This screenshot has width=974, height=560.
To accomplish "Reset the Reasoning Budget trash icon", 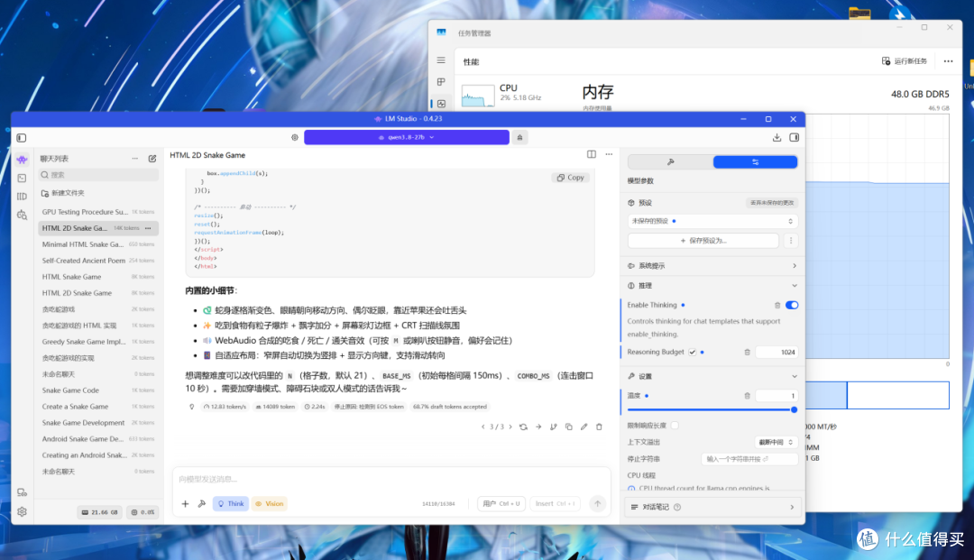I will tap(748, 352).
